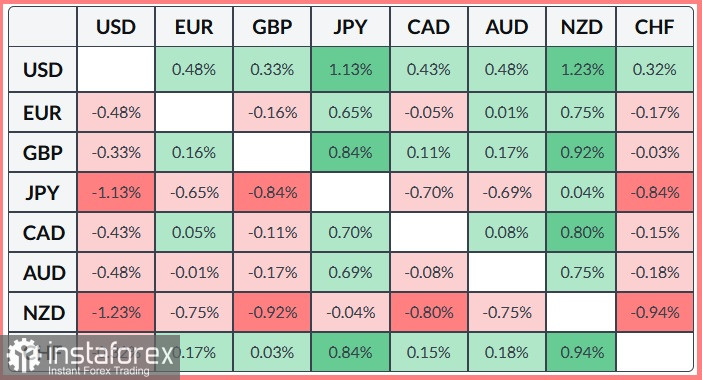This screenshot has width=702, height=380.
Task: Open the InstaForex watermark link
Action: click(90, 357)
